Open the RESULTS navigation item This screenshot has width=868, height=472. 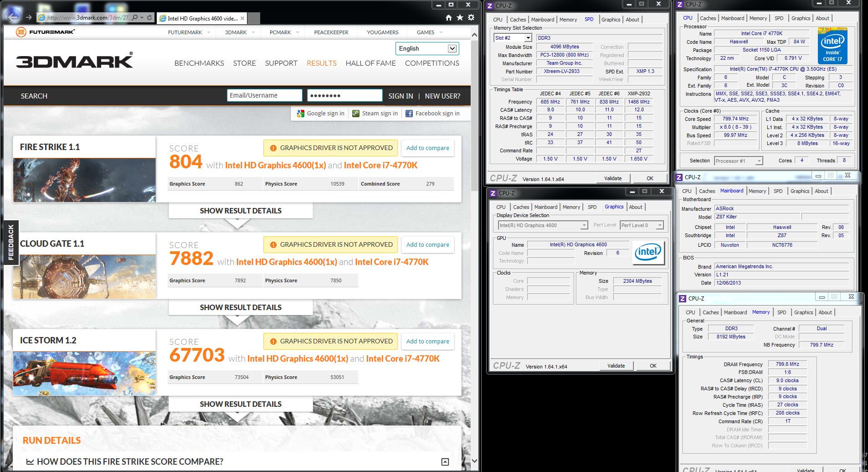[322, 63]
